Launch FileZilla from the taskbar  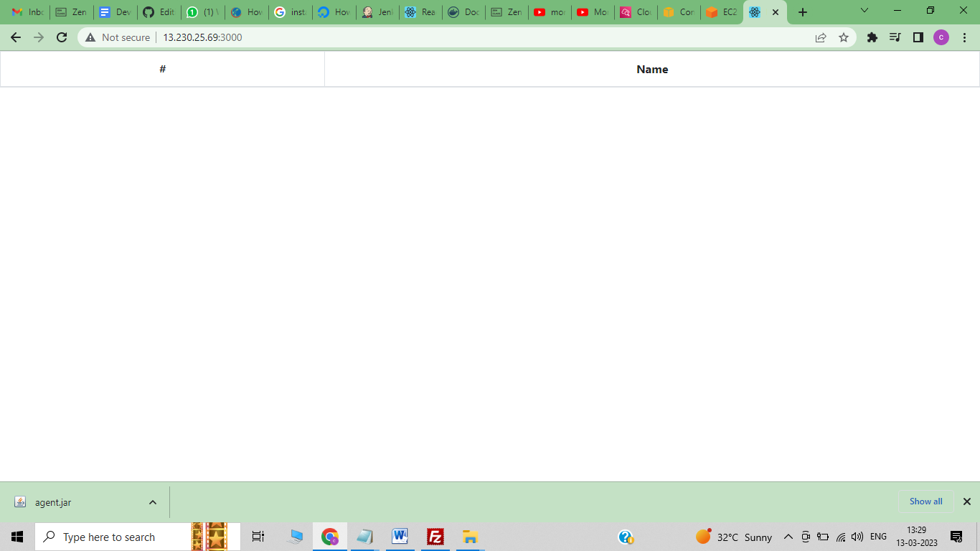click(x=435, y=537)
